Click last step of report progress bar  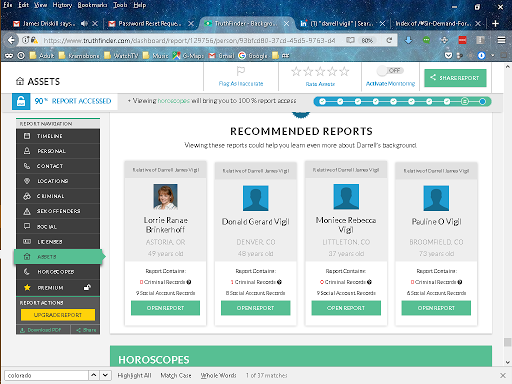[x=482, y=101]
